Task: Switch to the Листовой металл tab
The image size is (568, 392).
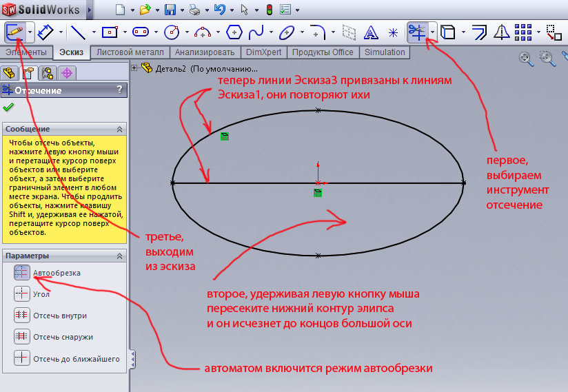Action: click(130, 52)
